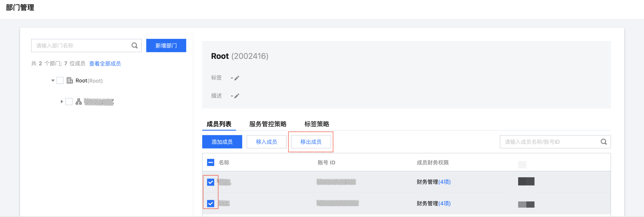644x217 pixels.
Task: Click the sub-department org chart icon
Action: (x=78, y=102)
